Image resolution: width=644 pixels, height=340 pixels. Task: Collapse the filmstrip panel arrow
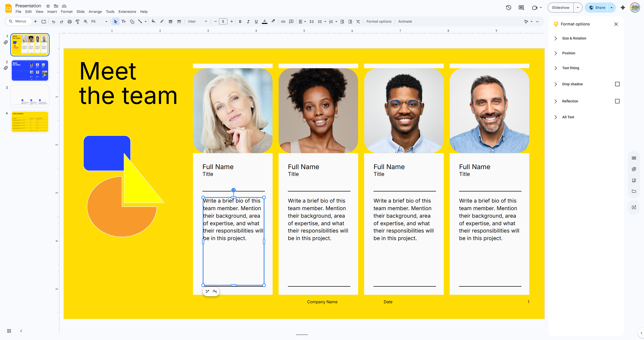pos(21,331)
